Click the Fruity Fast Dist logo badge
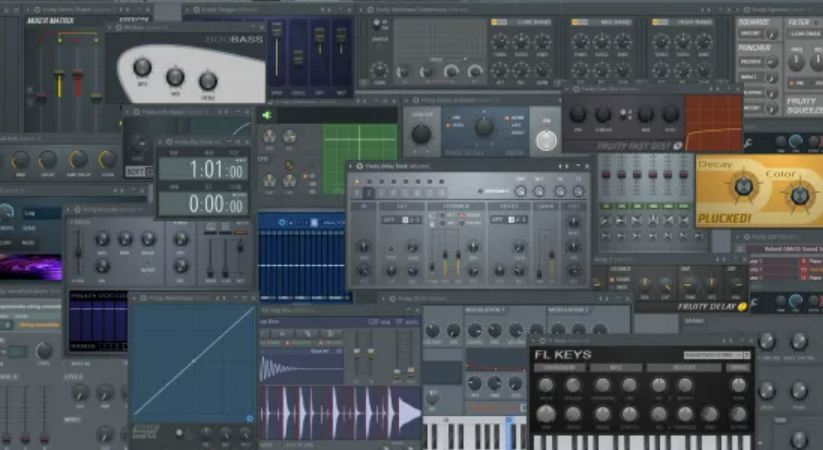 (x=678, y=146)
